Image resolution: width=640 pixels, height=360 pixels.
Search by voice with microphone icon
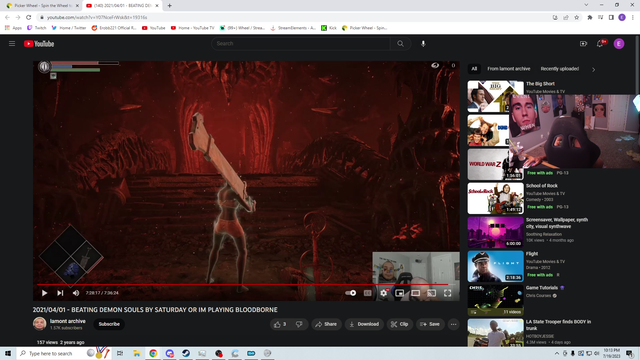pos(423,44)
